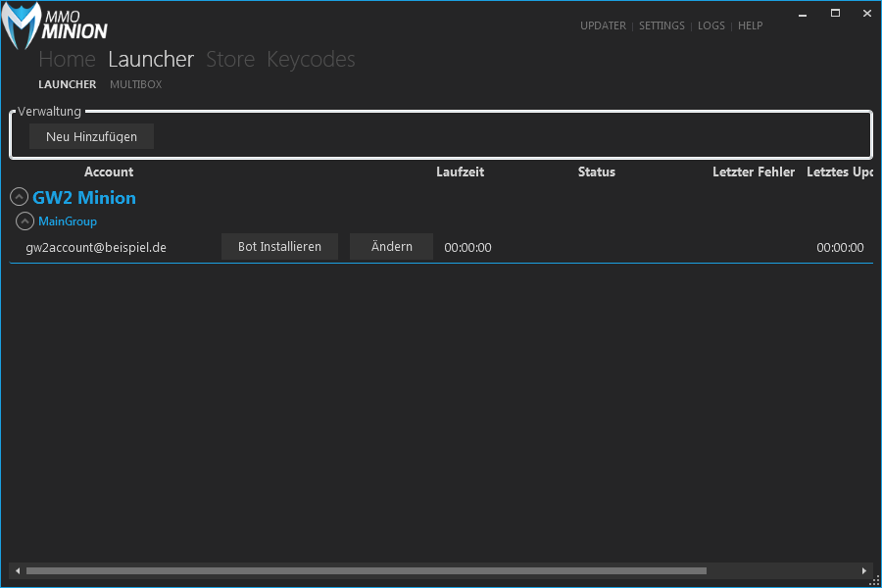The image size is (882, 588).
Task: Click the HELP link
Action: pyautogui.click(x=750, y=26)
